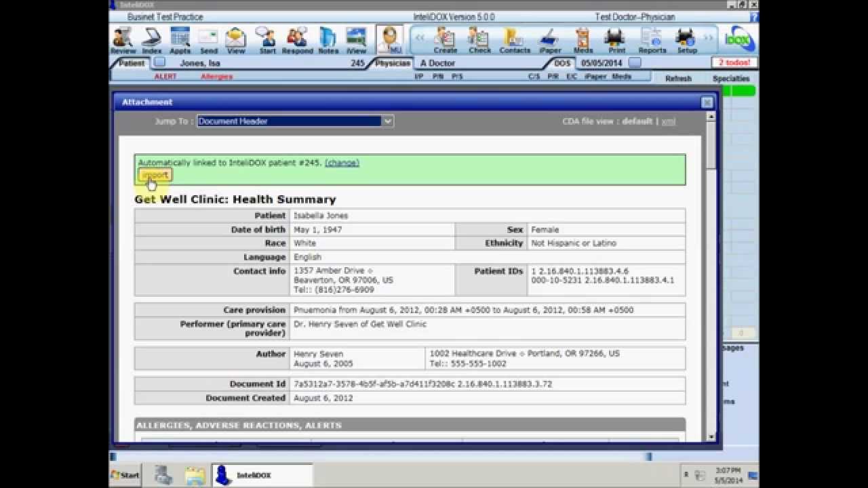Screen dimensions: 868x488
Task: Click the Specialties button
Action: [x=731, y=79]
